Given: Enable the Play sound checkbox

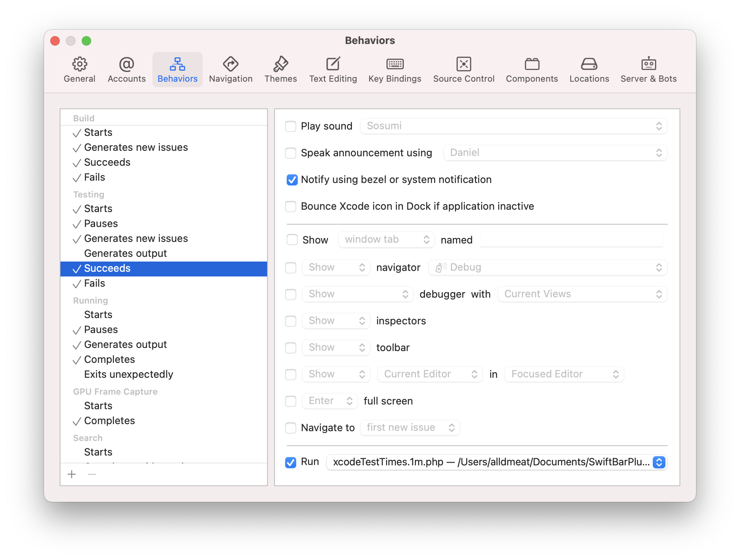Looking at the screenshot, I should (x=291, y=126).
